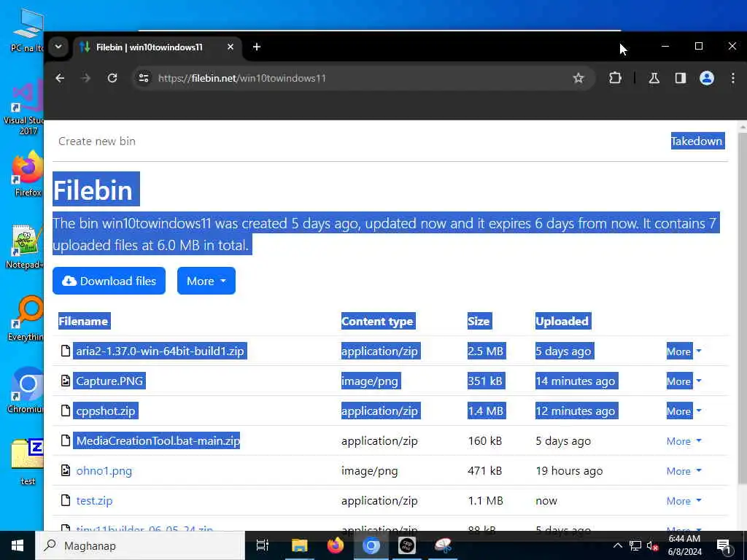Close the Filebin tab
747x560 pixels.
pos(230,47)
